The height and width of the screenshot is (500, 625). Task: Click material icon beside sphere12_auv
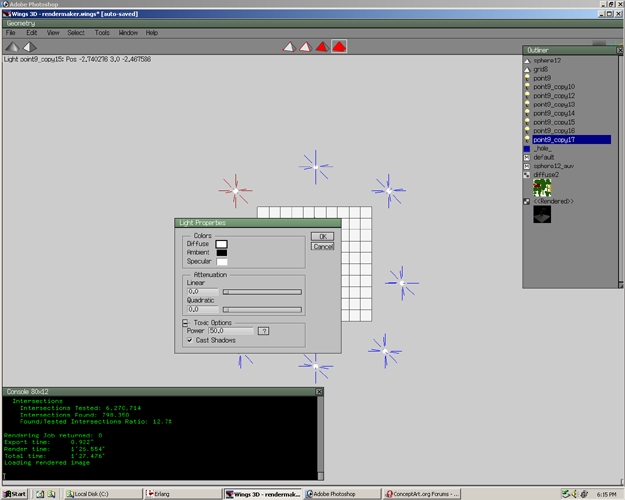[x=527, y=166]
